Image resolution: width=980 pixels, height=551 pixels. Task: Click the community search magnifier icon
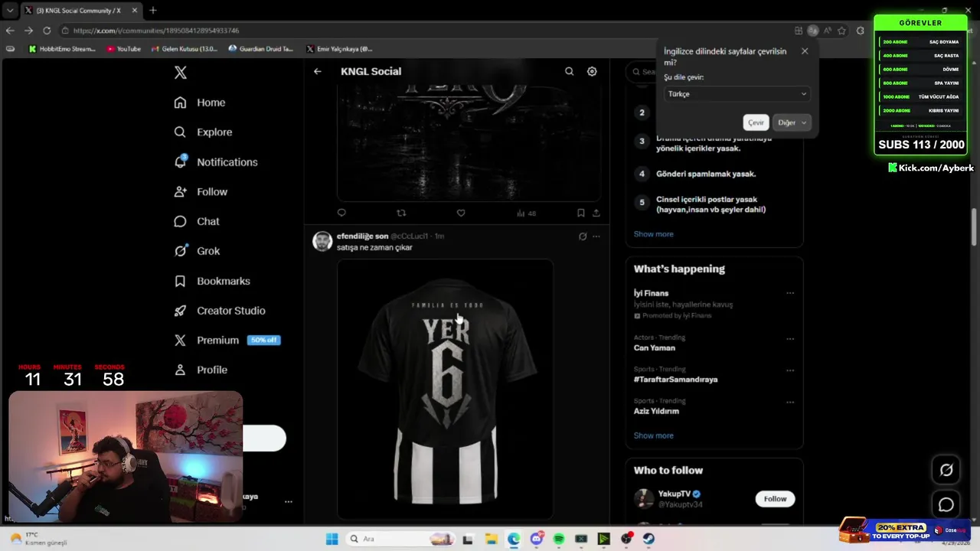[569, 71]
